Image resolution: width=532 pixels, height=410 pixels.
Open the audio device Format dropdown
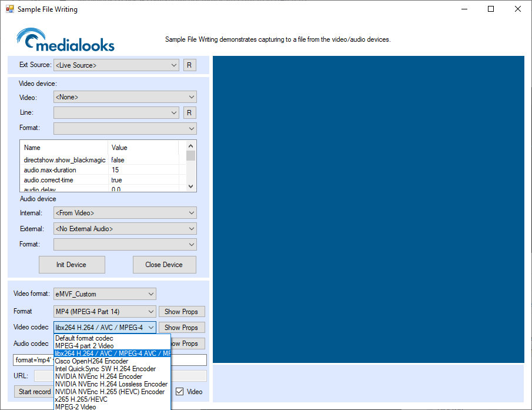[x=125, y=244]
